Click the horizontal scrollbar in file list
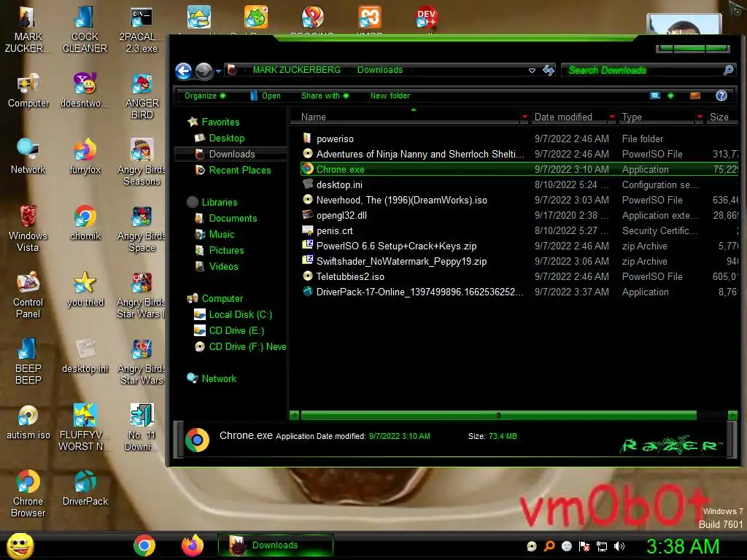The image size is (747, 560). (x=498, y=415)
